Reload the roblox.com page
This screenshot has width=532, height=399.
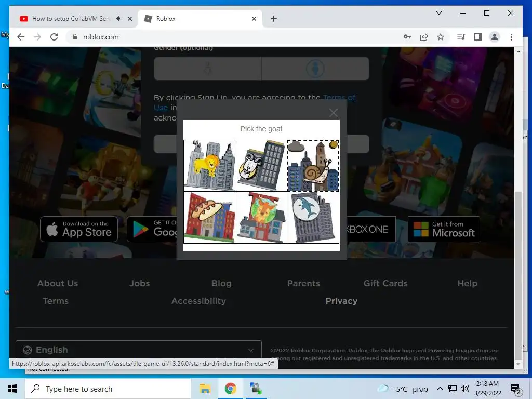tap(54, 37)
